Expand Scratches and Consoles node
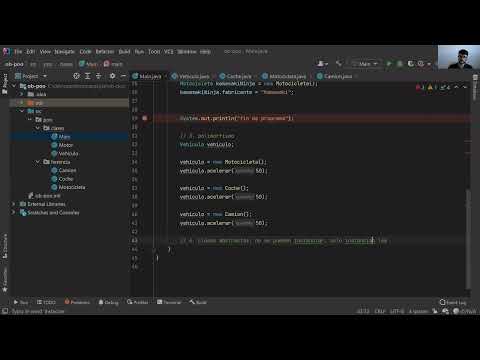The image size is (480, 360). 14,213
